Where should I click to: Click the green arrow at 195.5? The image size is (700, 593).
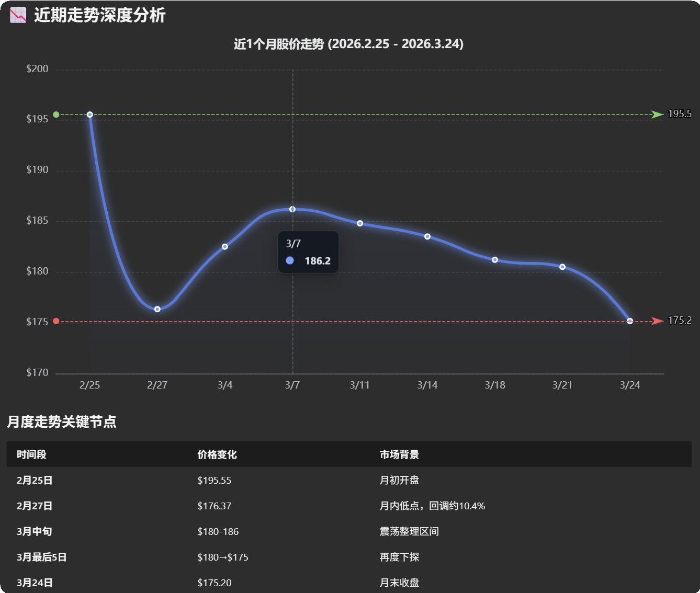point(657,115)
